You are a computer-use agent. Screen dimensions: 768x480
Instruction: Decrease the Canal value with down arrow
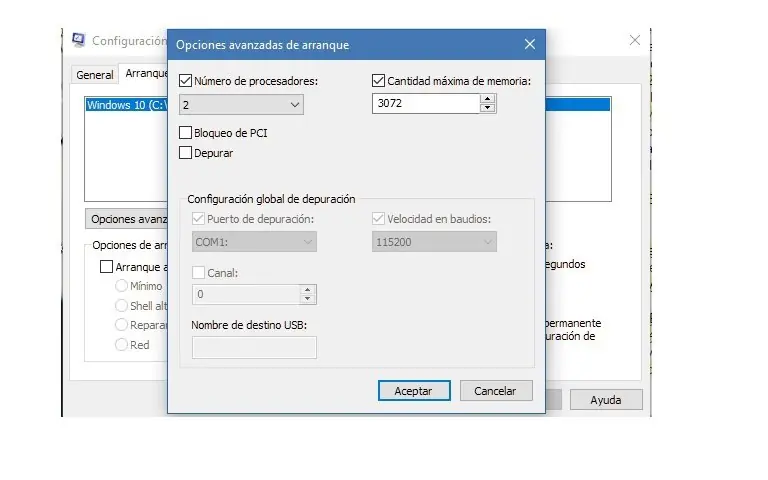pos(308,299)
